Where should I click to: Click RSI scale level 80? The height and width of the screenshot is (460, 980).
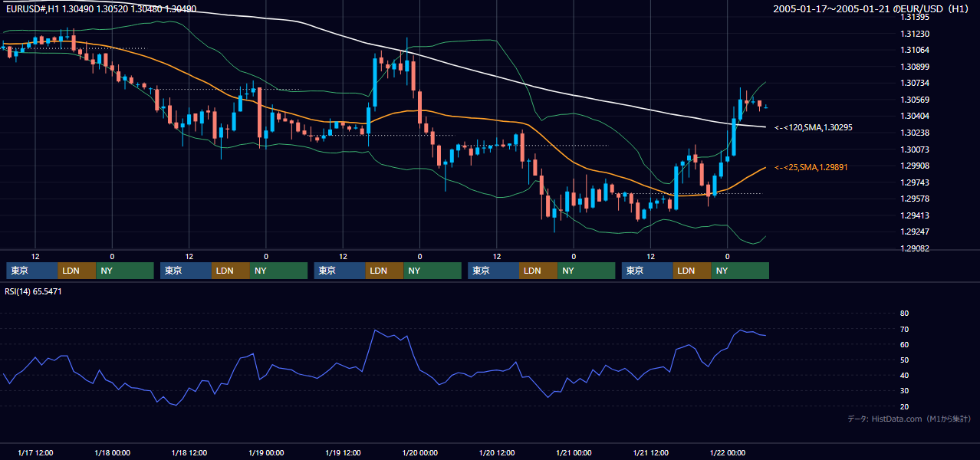(x=904, y=314)
